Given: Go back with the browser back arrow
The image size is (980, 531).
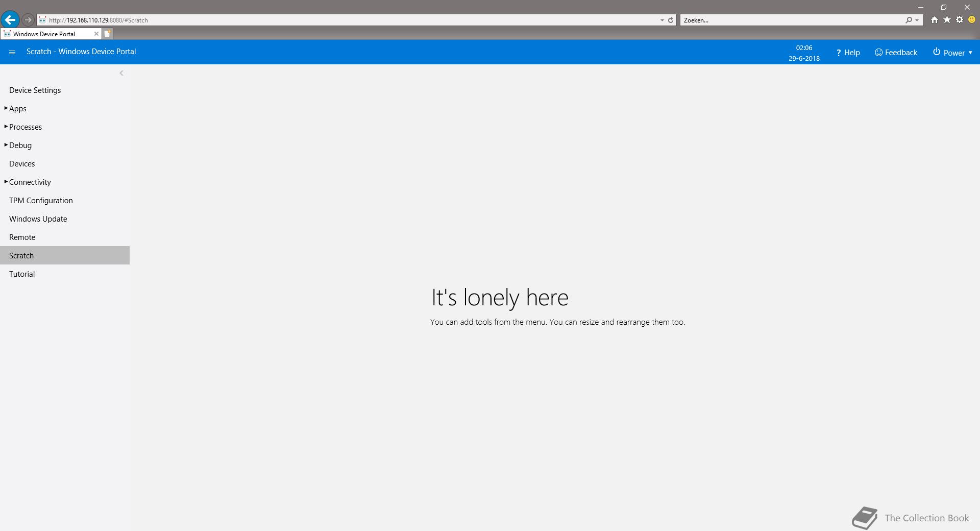Looking at the screenshot, I should point(10,20).
